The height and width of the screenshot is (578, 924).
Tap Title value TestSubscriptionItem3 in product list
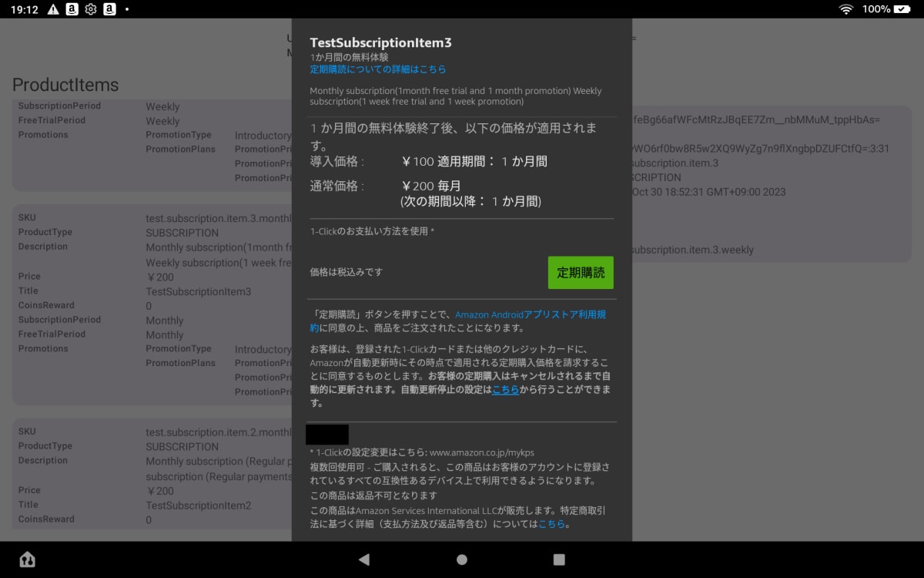[x=199, y=292]
